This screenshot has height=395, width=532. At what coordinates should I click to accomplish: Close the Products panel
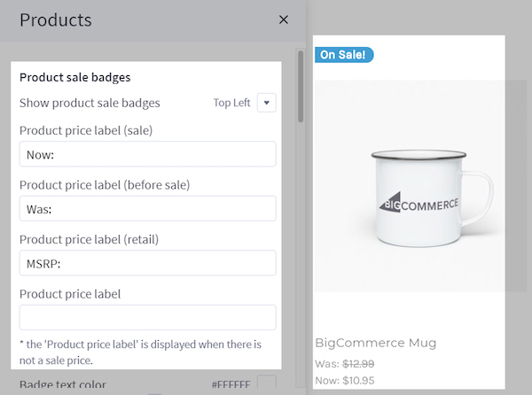pos(284,19)
